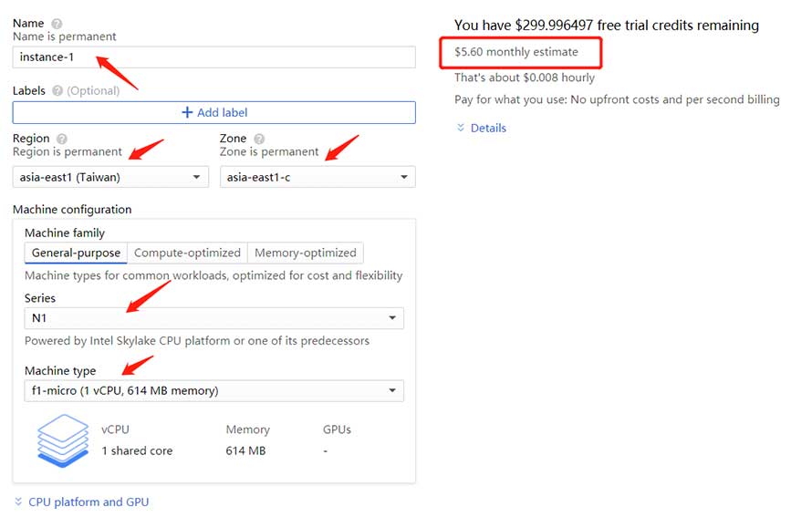
Task: Click the 614 MB memory value
Action: pos(245,450)
